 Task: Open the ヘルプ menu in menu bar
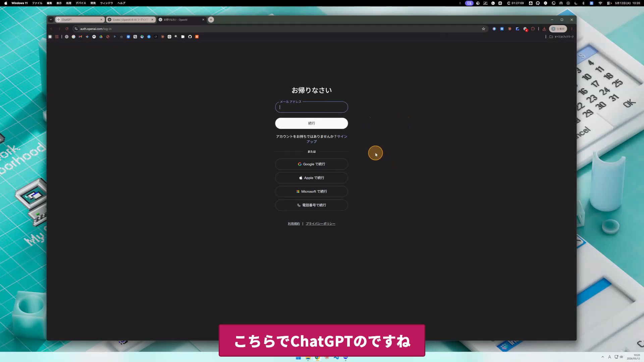[121, 3]
